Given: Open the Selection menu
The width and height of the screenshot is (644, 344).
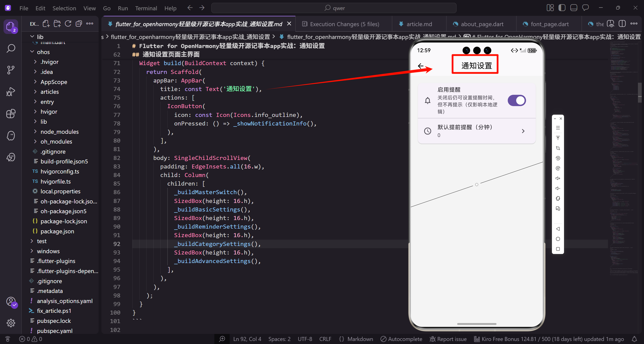Looking at the screenshot, I should click(64, 8).
